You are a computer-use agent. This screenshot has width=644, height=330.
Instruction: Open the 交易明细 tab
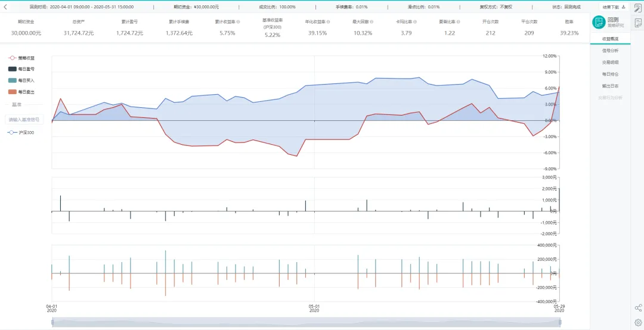click(611, 63)
